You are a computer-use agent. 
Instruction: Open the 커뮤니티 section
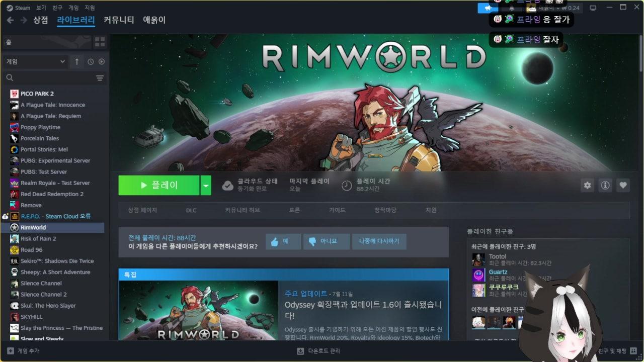point(119,20)
